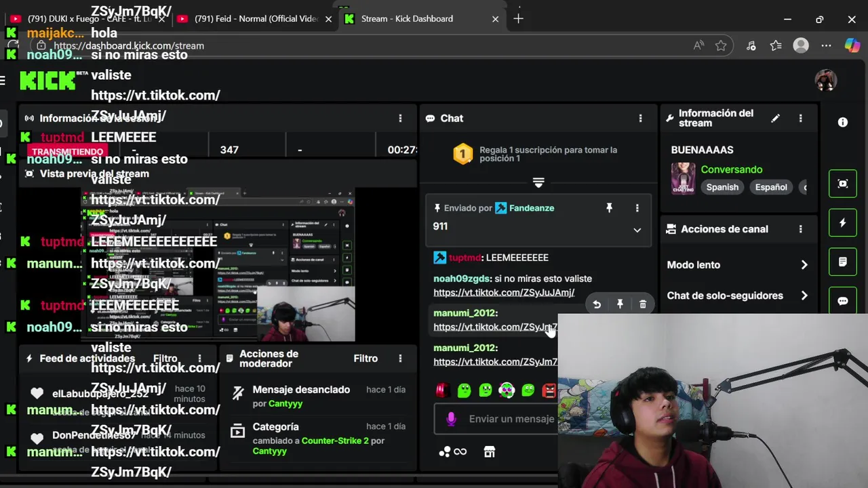Edit stream information with the pencil icon

point(775,118)
